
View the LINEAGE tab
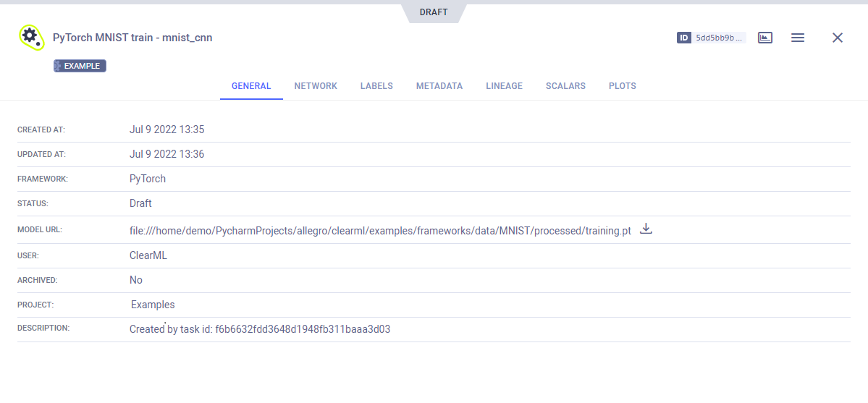click(504, 86)
